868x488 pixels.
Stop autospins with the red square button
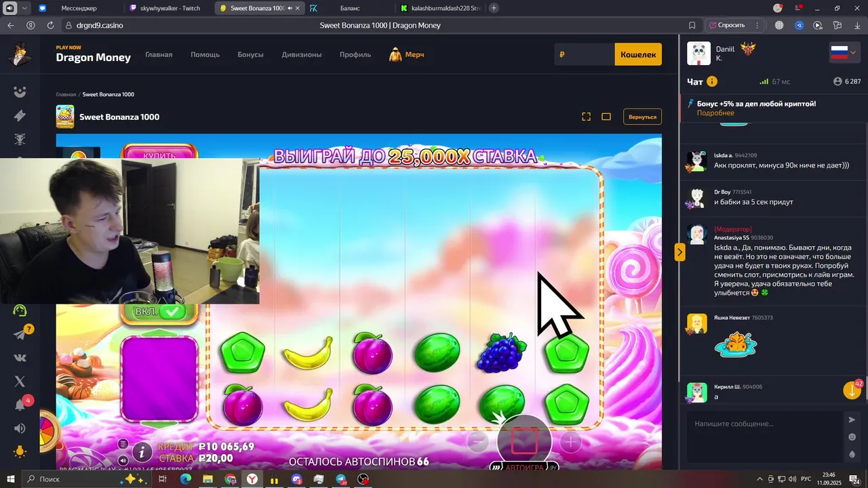pyautogui.click(x=524, y=441)
